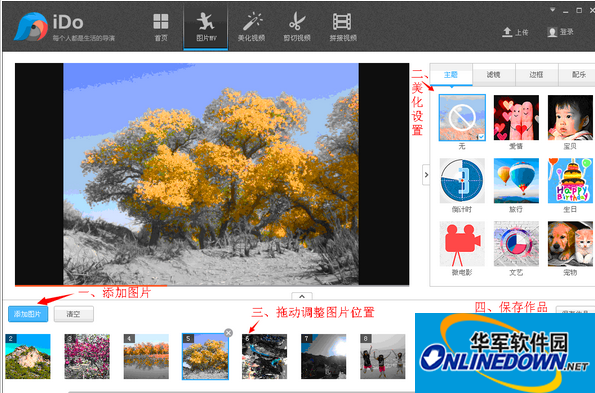This screenshot has height=393, width=595.
Task: Click the 登录 user avatar icon
Action: click(x=552, y=32)
